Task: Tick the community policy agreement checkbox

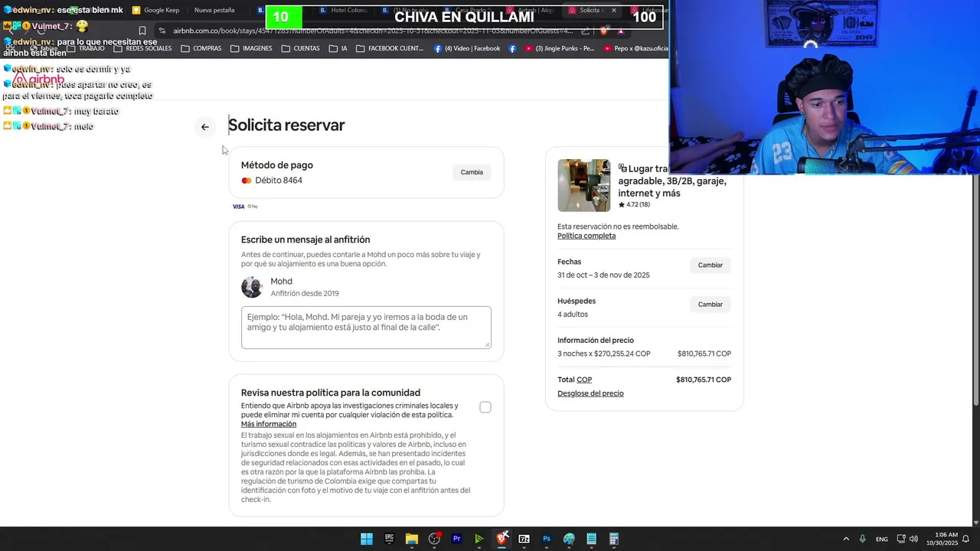Action: [x=485, y=407]
